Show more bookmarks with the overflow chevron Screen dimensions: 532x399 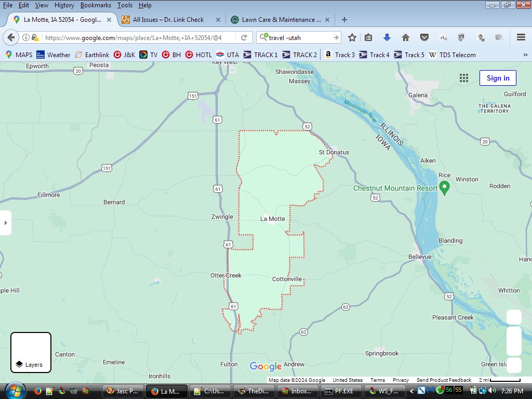pyautogui.click(x=525, y=55)
